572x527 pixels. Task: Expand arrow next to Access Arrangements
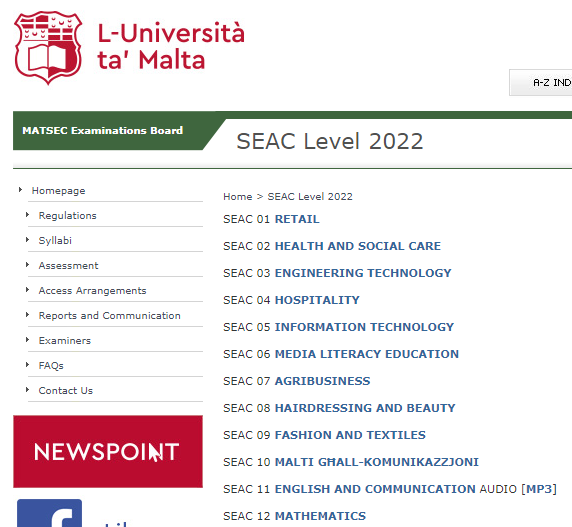[27, 290]
